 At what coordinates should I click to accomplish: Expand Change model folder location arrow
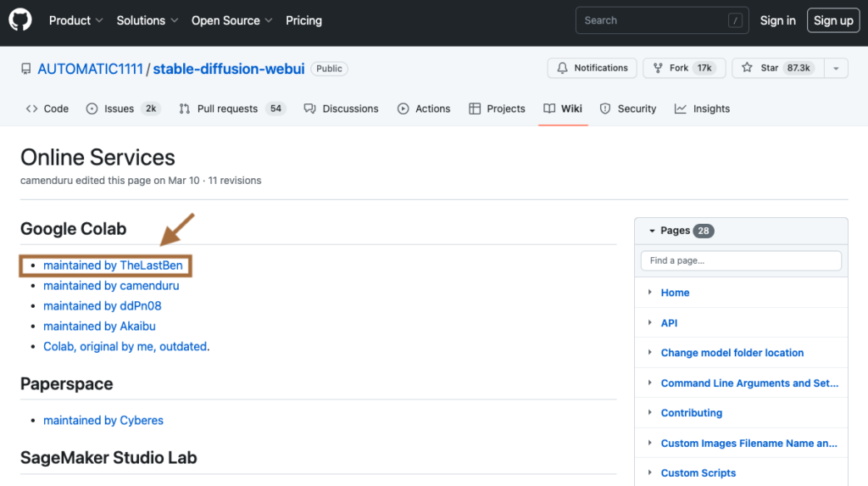650,353
